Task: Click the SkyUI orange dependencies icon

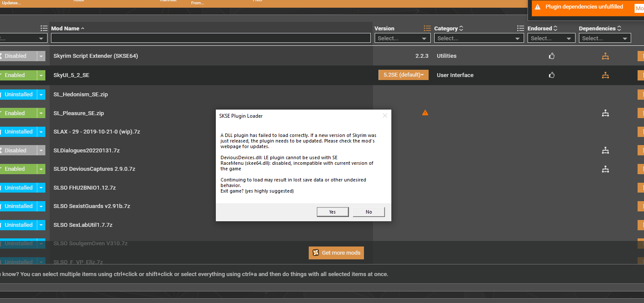Action: pos(605,75)
